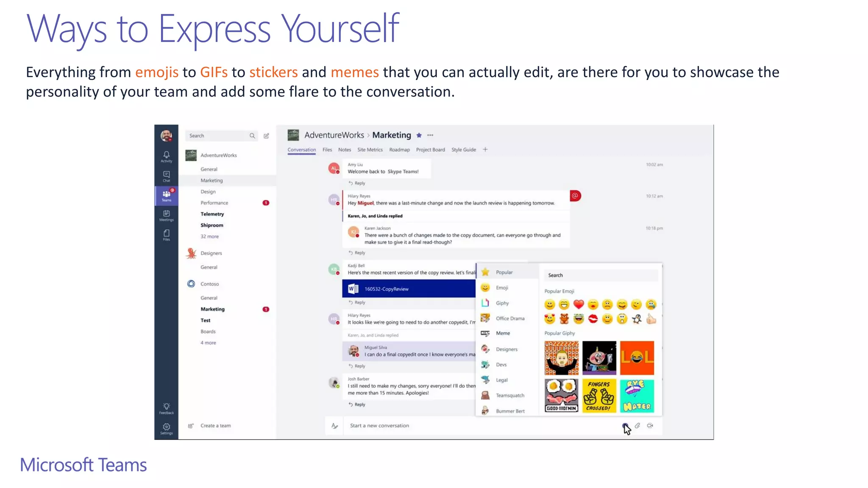Viewport: 868px width, 488px height.
Task: Pick the Good Mornin Giphy thumbnail
Action: (562, 396)
